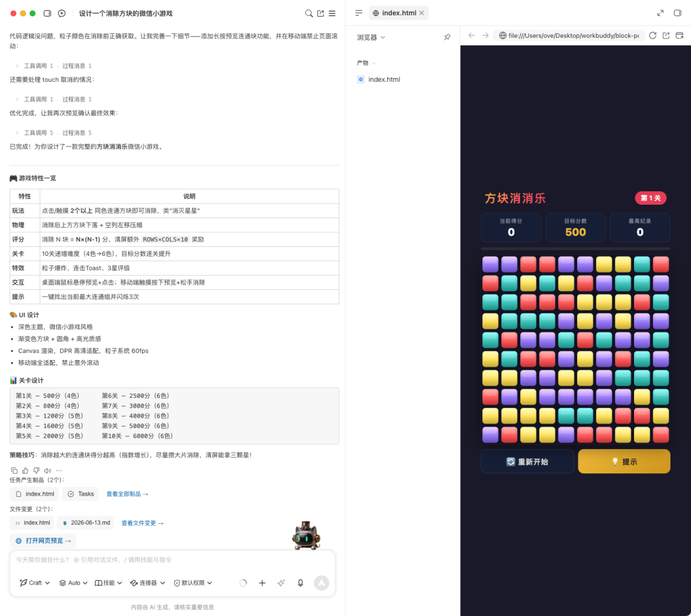Open the 打开网页预览 link

(x=43, y=541)
